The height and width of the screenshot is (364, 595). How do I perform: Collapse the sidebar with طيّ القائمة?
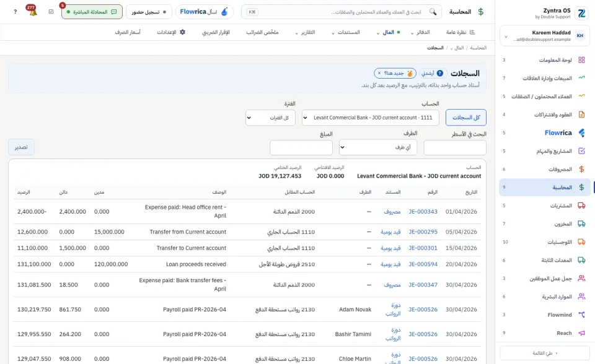point(545,353)
